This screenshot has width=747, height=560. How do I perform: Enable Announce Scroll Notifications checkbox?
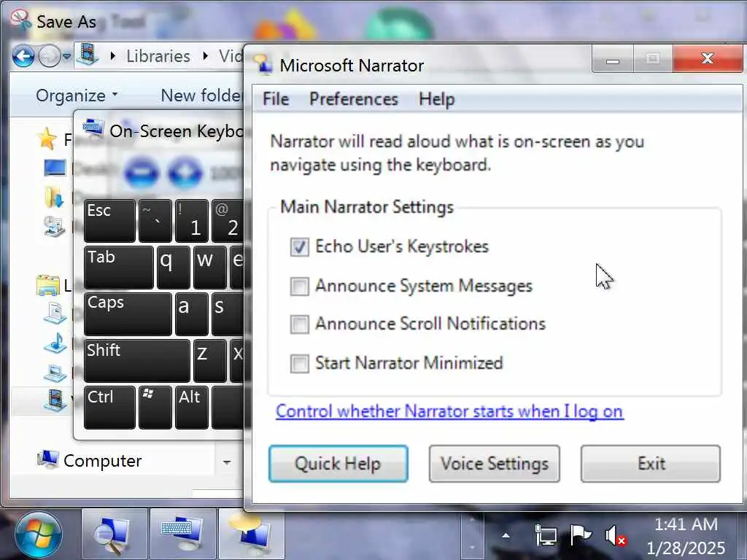coord(300,324)
